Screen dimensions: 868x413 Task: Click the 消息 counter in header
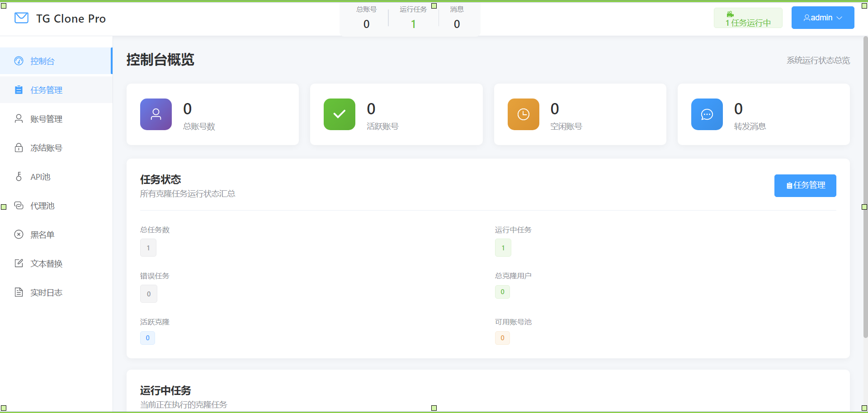(x=457, y=18)
